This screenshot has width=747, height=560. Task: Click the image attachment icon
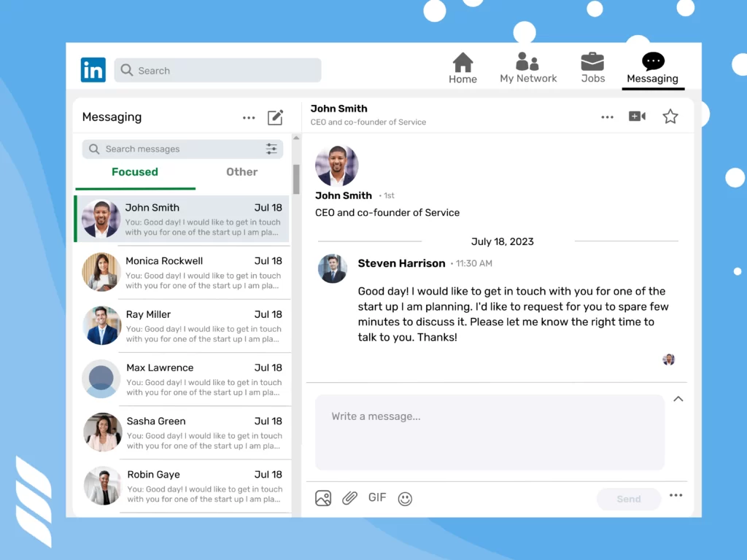click(x=323, y=498)
